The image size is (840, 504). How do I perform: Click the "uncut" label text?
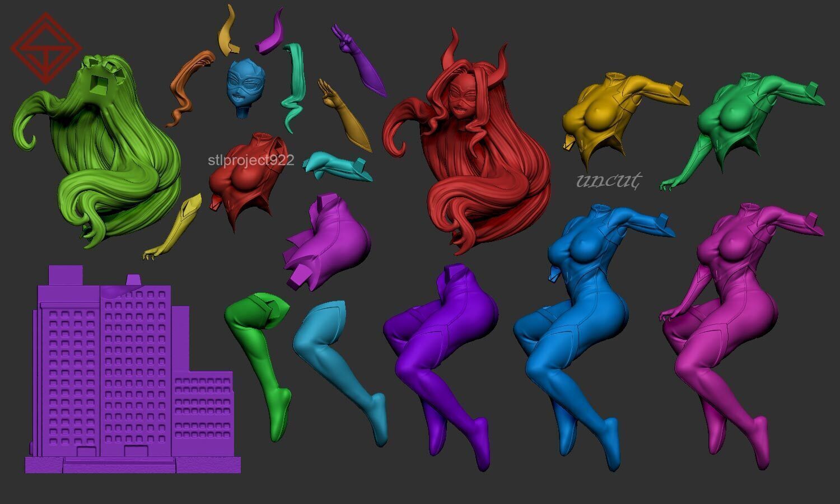point(609,180)
